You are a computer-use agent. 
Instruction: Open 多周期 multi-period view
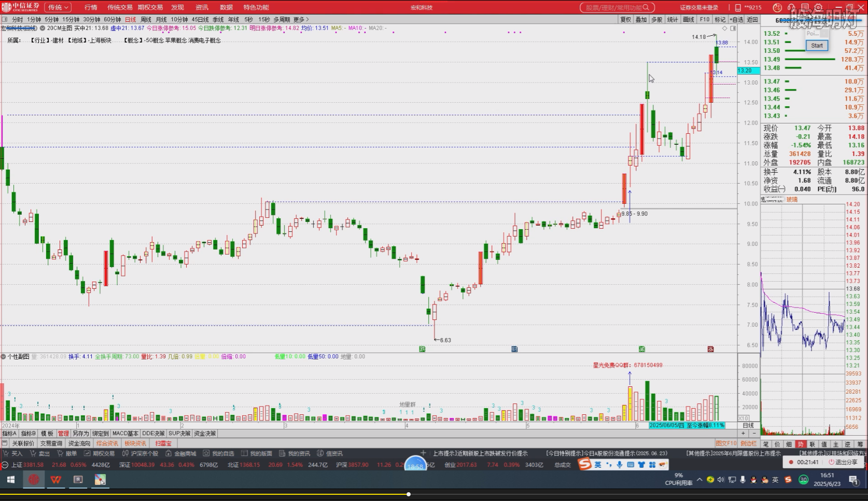pos(282,20)
